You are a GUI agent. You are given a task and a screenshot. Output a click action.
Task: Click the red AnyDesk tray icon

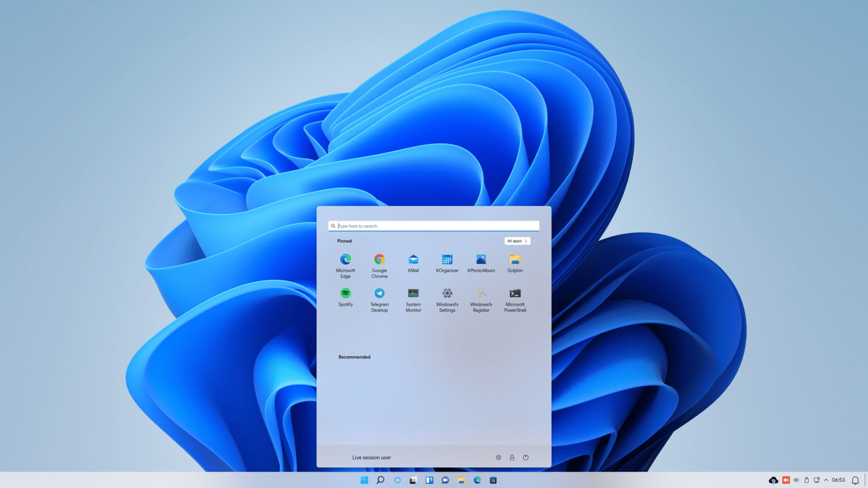tap(786, 480)
